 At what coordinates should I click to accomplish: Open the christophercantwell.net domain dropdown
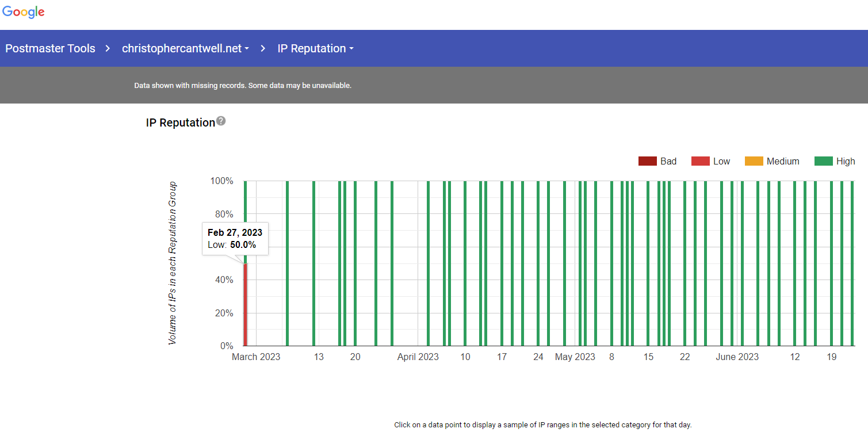[x=185, y=48]
